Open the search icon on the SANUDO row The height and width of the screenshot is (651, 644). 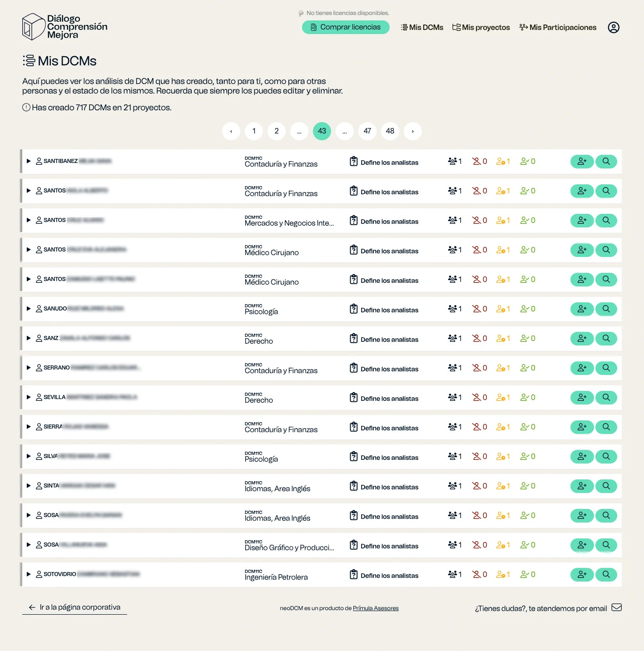pos(606,309)
